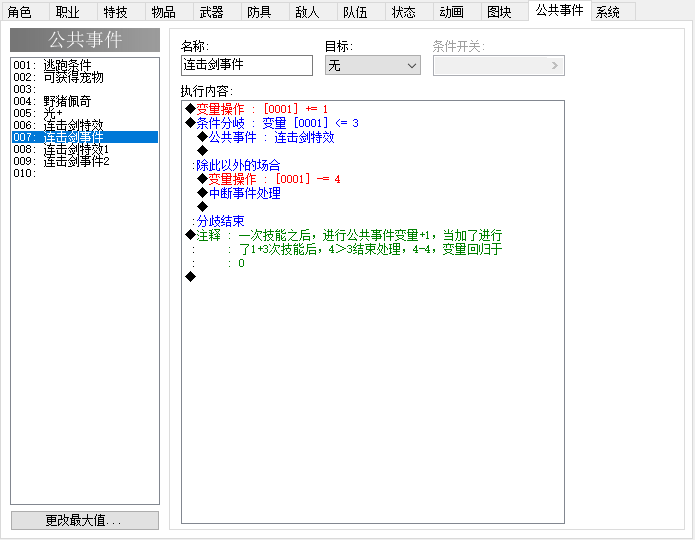
Task: Open the 职业 tab
Action: [x=73, y=12]
